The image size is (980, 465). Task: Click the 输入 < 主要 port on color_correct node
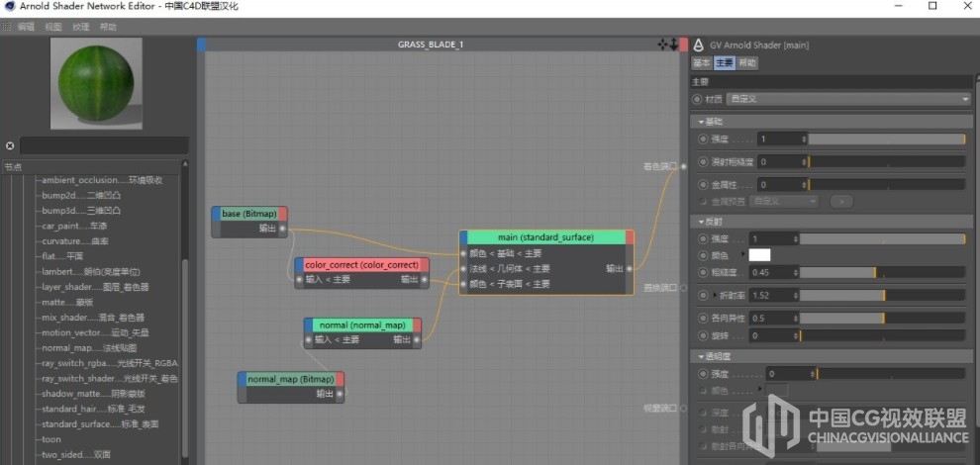[299, 279]
